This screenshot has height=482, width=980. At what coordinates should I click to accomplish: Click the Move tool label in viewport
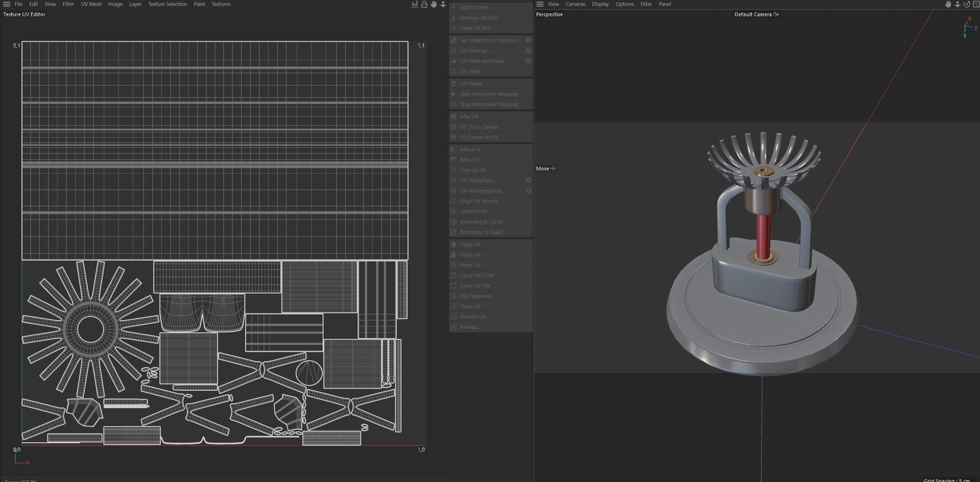pos(543,168)
